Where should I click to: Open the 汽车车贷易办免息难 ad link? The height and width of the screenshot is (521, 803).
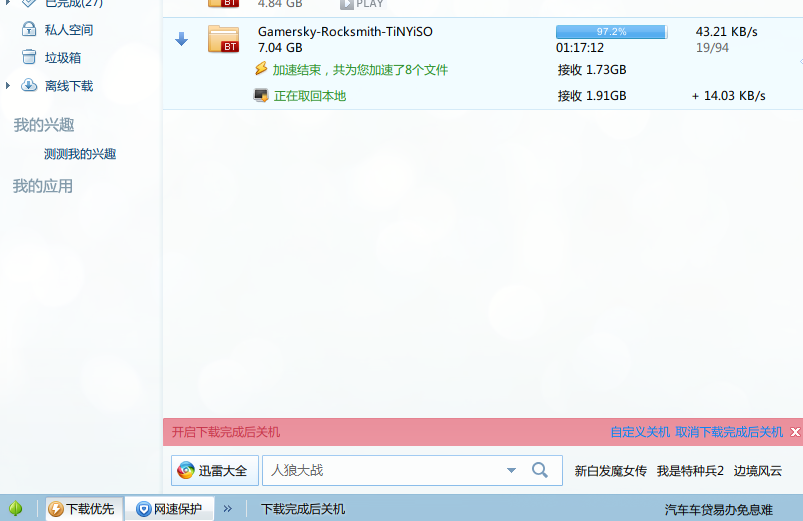tap(719, 510)
